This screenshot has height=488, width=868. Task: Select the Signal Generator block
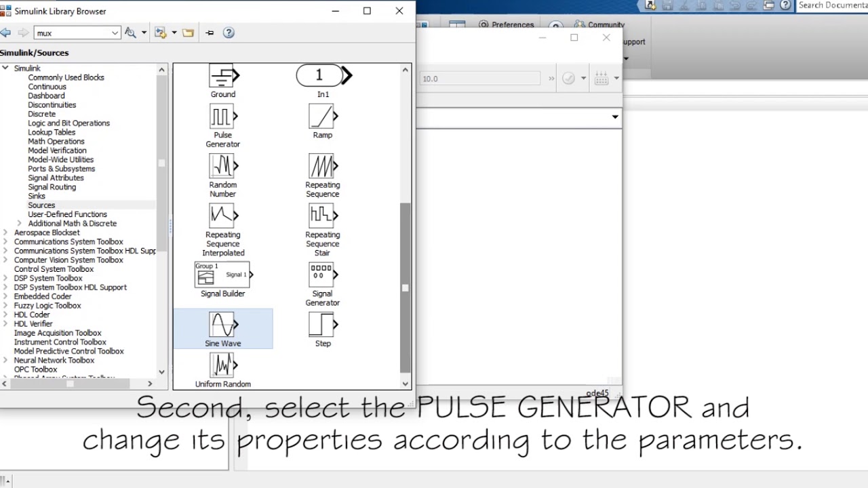323,275
